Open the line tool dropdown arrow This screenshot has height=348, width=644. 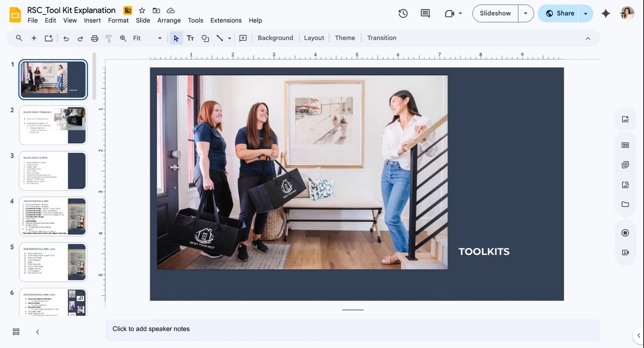(230, 38)
